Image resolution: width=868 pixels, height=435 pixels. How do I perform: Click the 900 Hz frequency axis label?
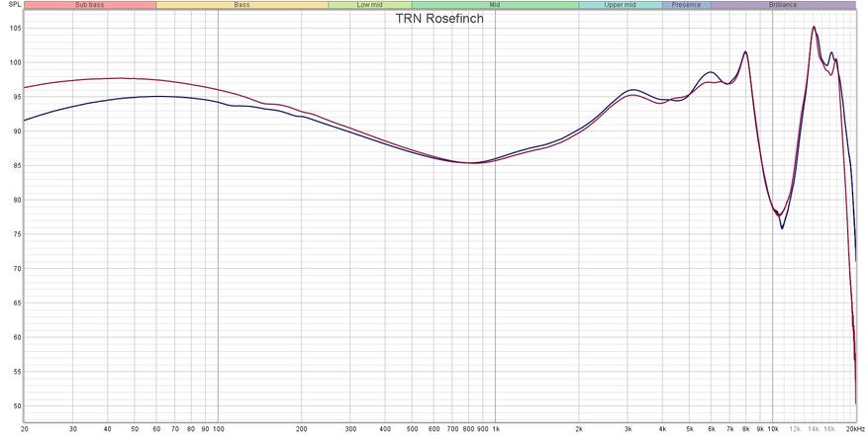coord(482,429)
